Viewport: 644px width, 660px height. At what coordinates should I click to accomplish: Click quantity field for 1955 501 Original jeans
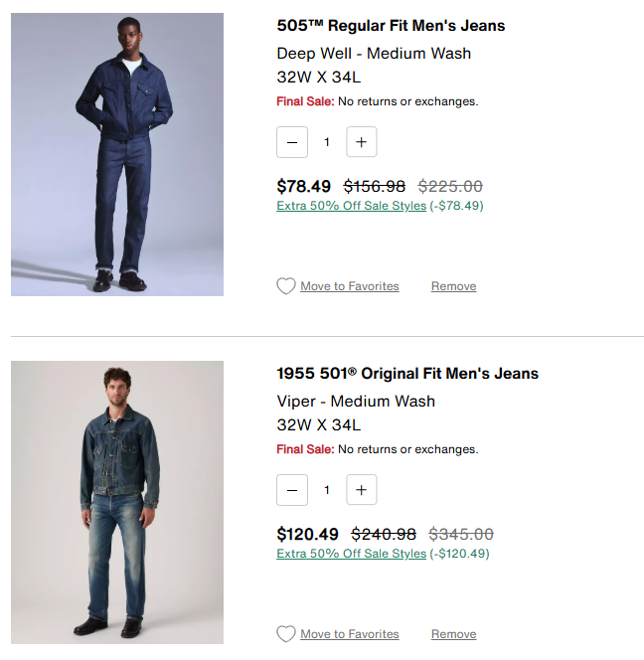[x=326, y=490]
